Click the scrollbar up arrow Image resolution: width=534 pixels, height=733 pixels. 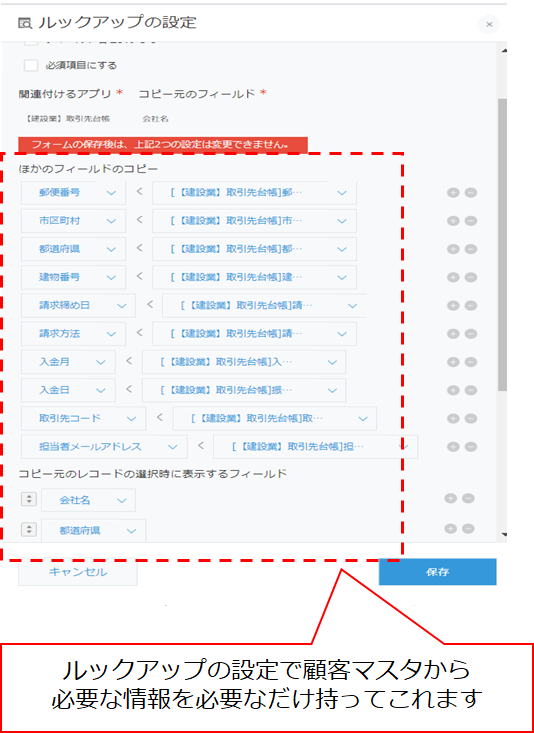coord(504,51)
